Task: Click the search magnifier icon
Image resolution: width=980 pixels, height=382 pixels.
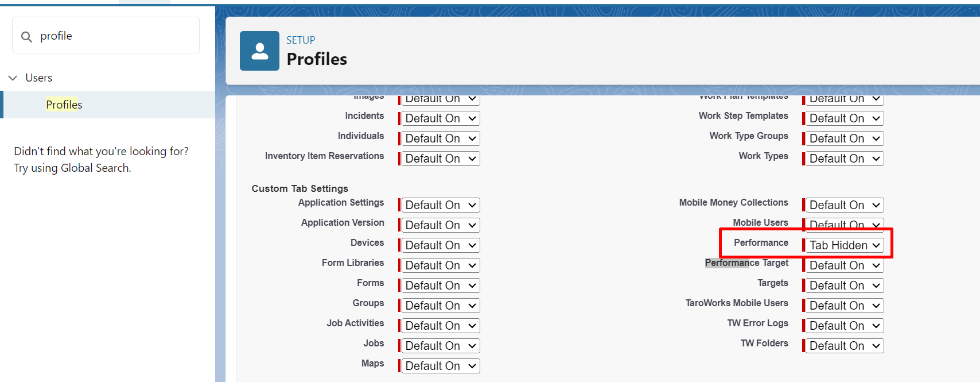Action: tap(26, 37)
